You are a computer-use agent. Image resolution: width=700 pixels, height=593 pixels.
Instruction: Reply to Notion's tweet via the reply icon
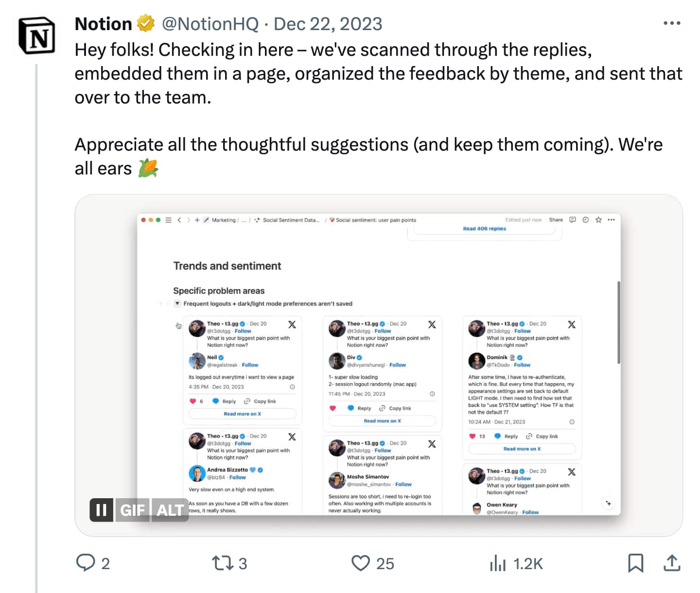[87, 563]
